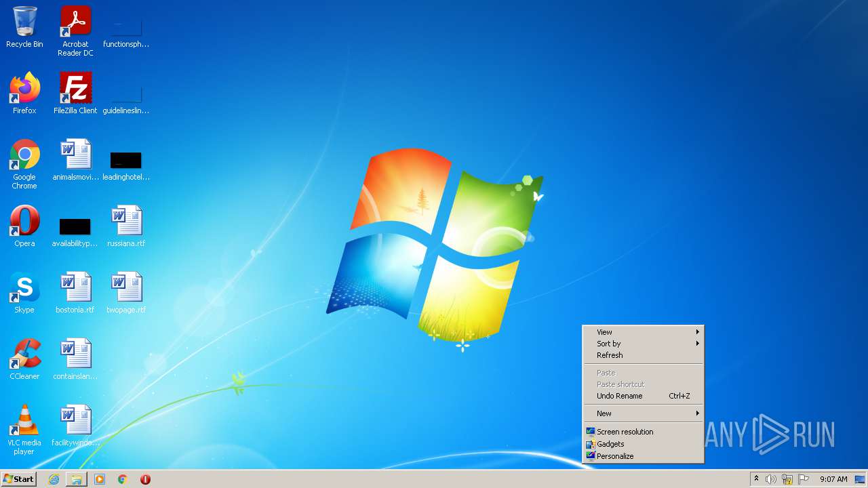868x488 pixels.
Task: Select the facilitywindo... Word document
Action: [x=75, y=426]
